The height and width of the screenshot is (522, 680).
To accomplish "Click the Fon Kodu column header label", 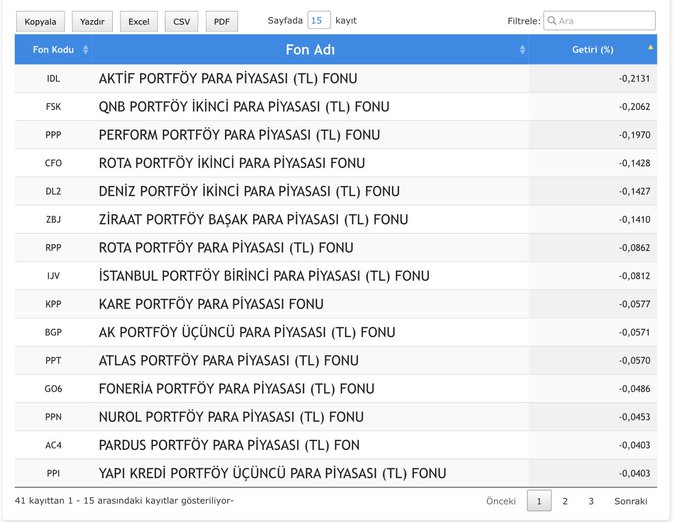I will click(53, 49).
